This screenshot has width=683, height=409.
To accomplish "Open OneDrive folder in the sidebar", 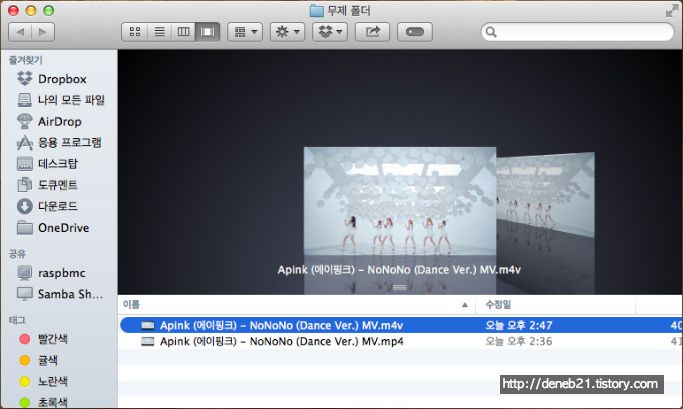I will click(x=53, y=227).
